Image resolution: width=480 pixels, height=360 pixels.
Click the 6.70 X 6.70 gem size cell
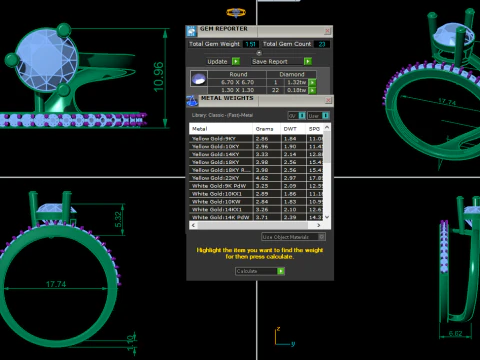point(237,82)
